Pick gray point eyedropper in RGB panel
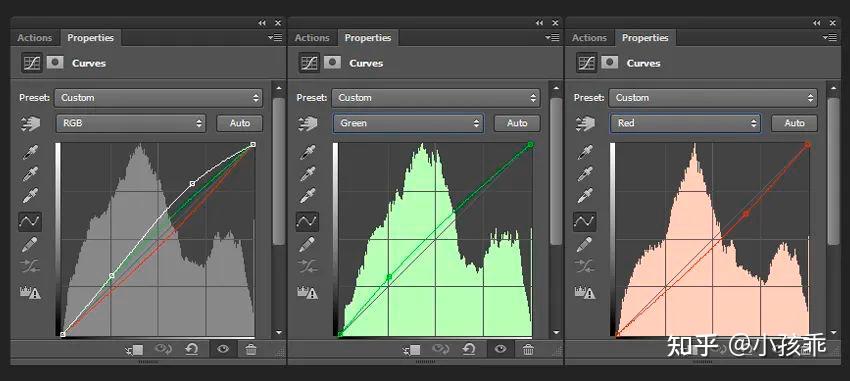The width and height of the screenshot is (850, 381). pos(30,174)
